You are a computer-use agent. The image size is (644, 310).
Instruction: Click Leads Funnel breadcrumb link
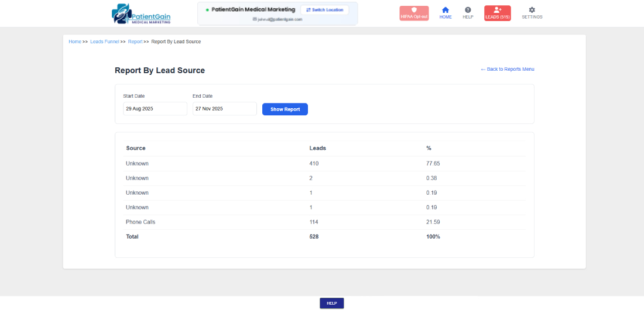(105, 42)
